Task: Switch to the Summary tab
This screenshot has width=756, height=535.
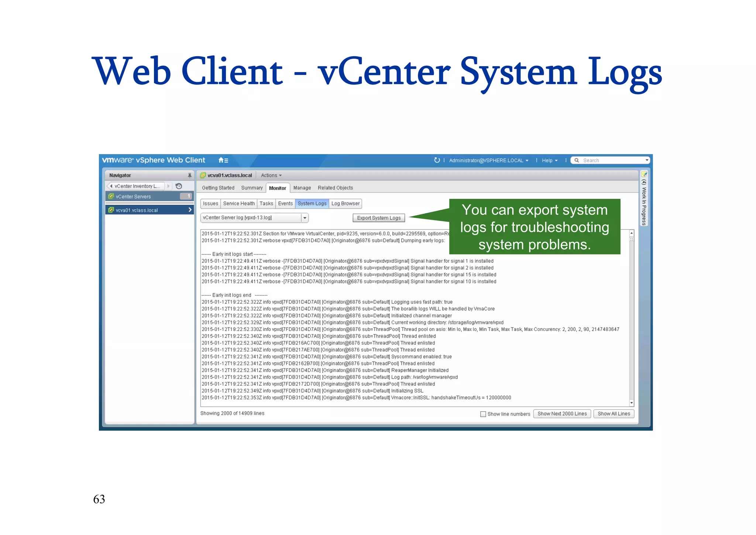Action: (252, 188)
